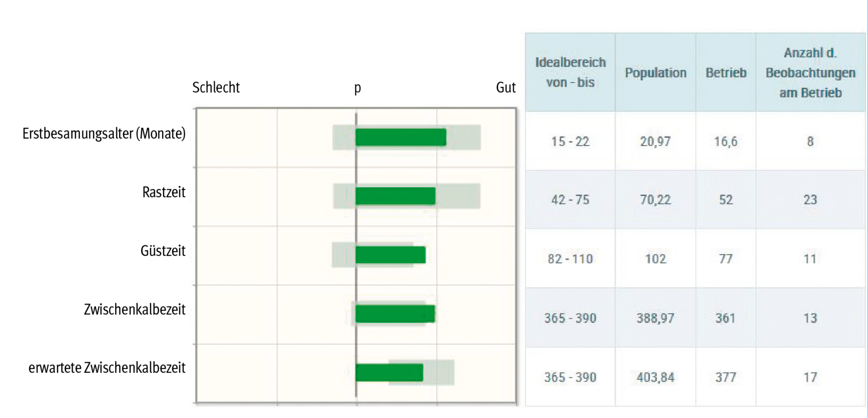Click the Idealbereich von - bis column header
Screen dimensions: 868x418
coord(570,72)
